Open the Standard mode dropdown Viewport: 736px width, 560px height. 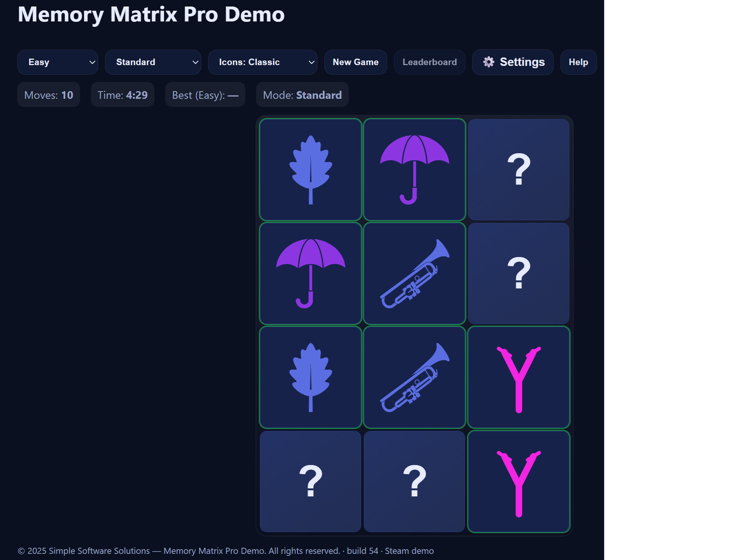pyautogui.click(x=153, y=62)
